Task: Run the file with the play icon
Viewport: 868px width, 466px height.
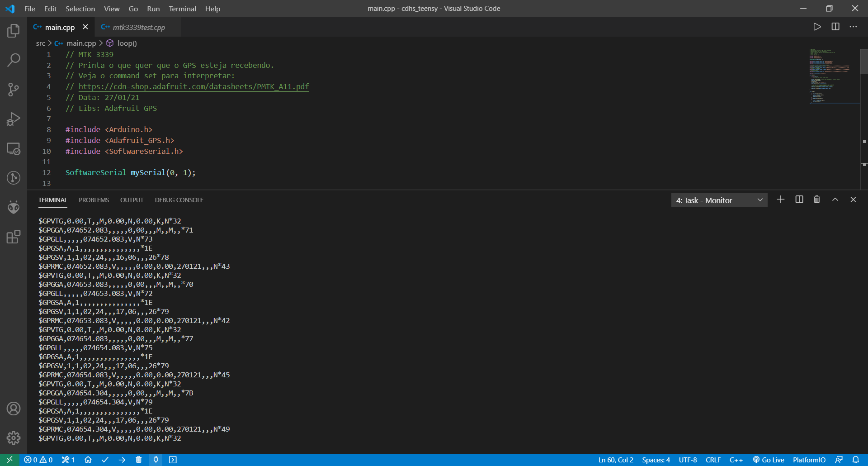Action: point(817,27)
